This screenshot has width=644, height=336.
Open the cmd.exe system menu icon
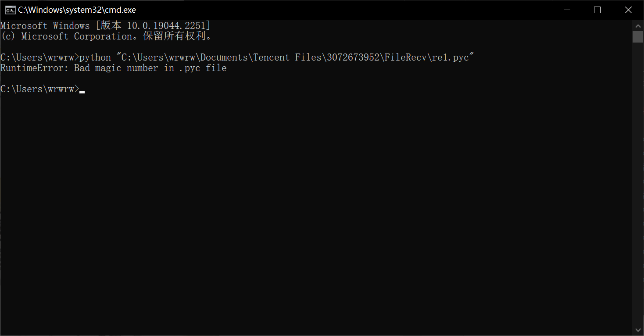(x=10, y=10)
